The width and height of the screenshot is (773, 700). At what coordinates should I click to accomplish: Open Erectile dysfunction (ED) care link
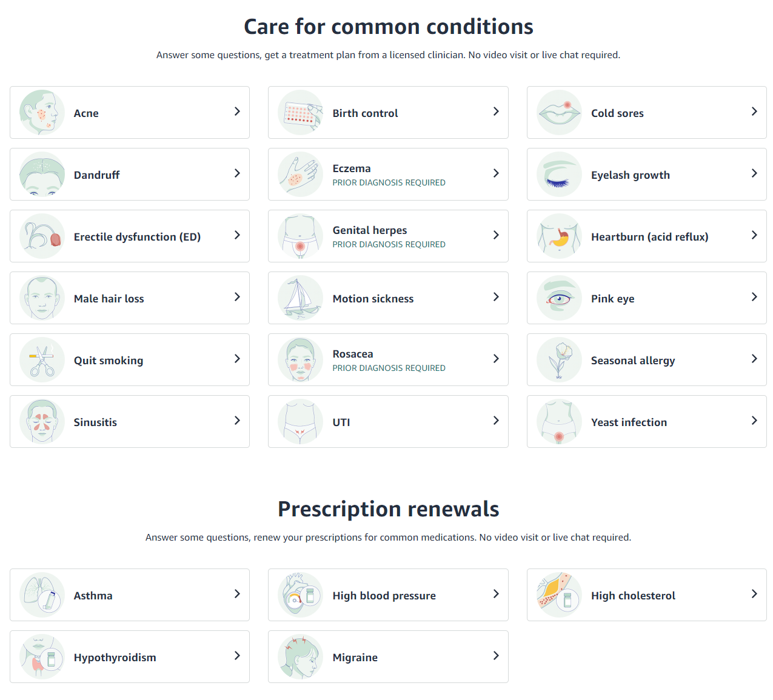point(137,237)
